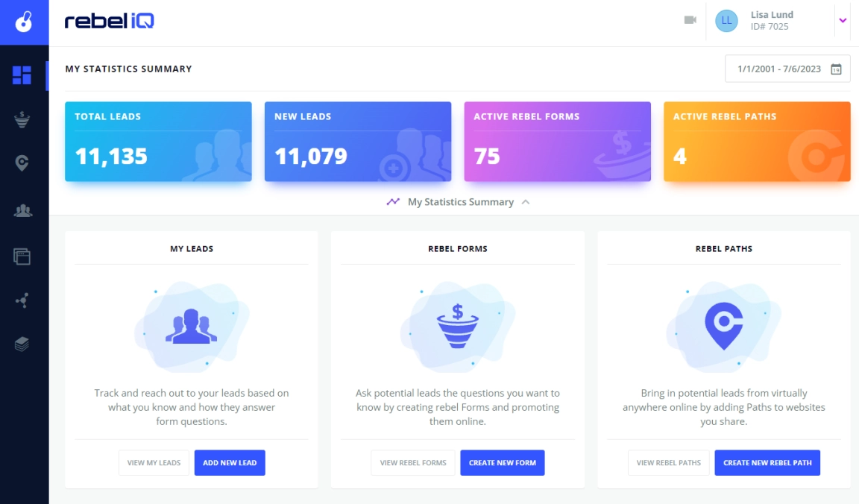Screen dimensions: 859x504
Task: Open the calendar icon in date range
Action: pos(836,69)
